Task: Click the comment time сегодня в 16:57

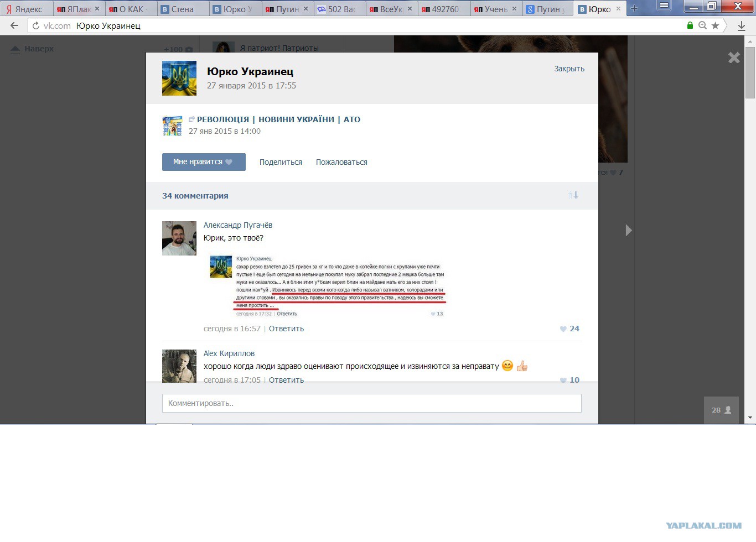Action: coord(232,329)
